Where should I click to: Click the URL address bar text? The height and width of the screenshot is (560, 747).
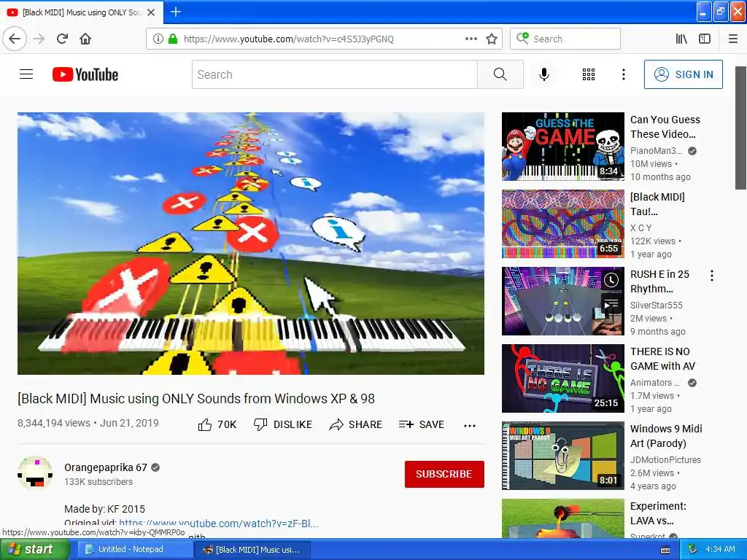(289, 39)
